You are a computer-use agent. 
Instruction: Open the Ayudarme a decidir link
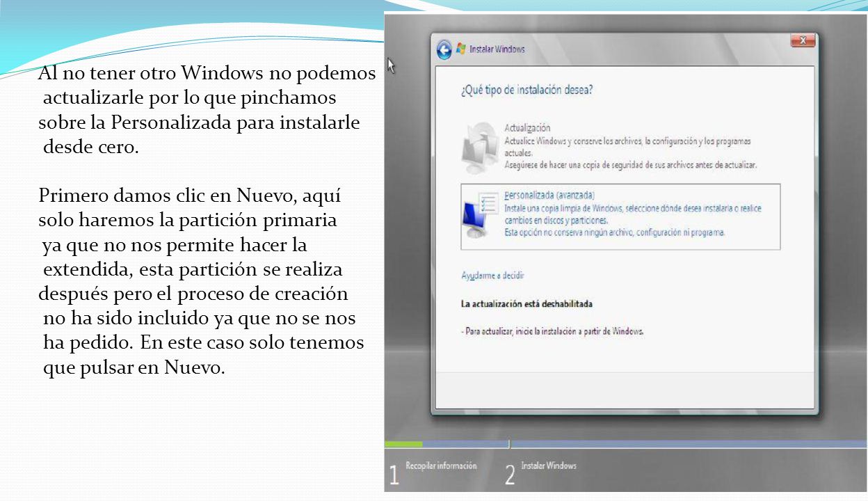(x=492, y=276)
